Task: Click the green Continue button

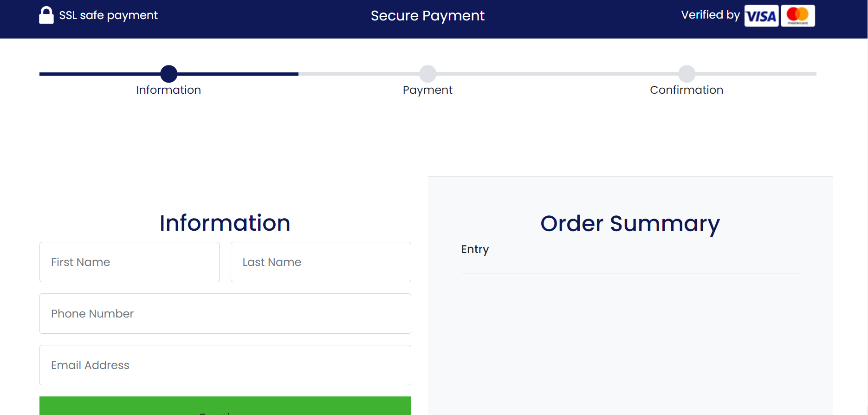Action: point(225,406)
